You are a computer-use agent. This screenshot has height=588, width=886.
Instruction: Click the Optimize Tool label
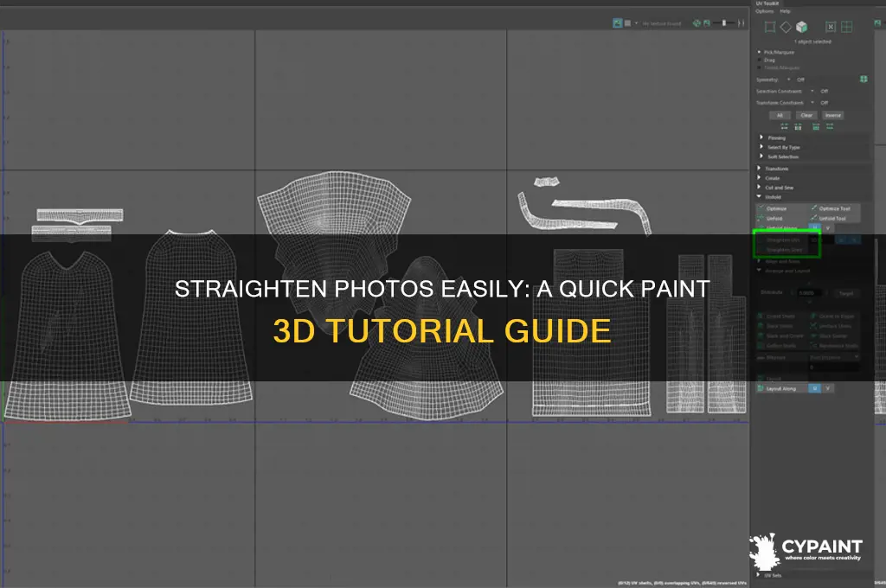[x=835, y=209]
